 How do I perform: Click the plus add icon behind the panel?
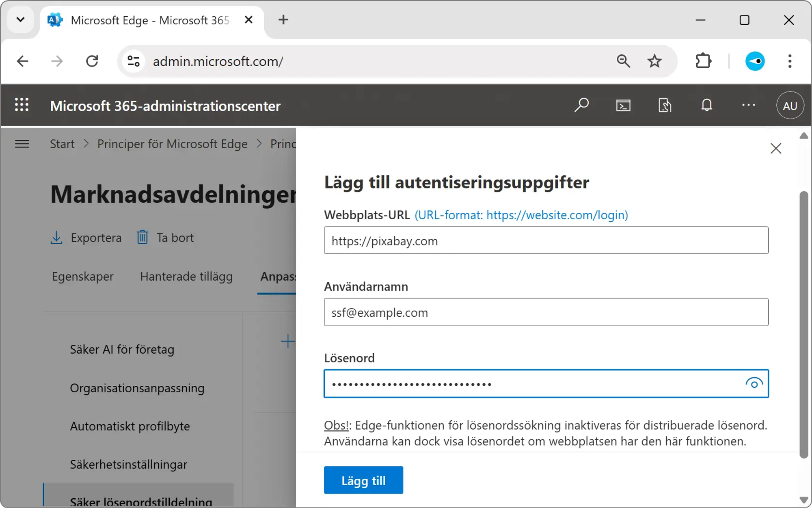(288, 341)
